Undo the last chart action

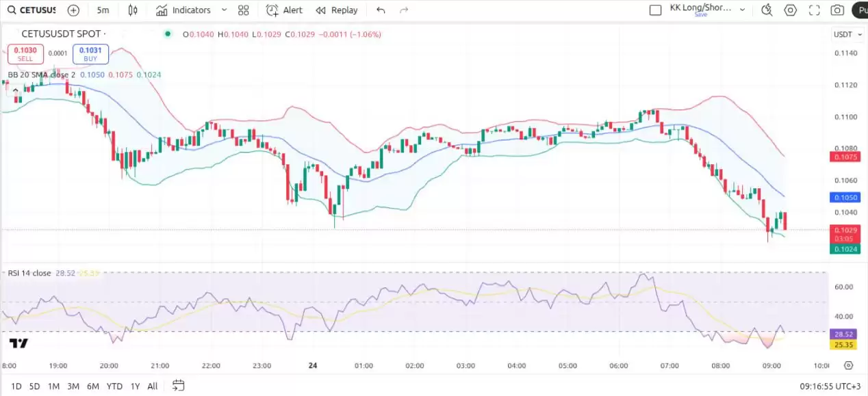click(381, 10)
